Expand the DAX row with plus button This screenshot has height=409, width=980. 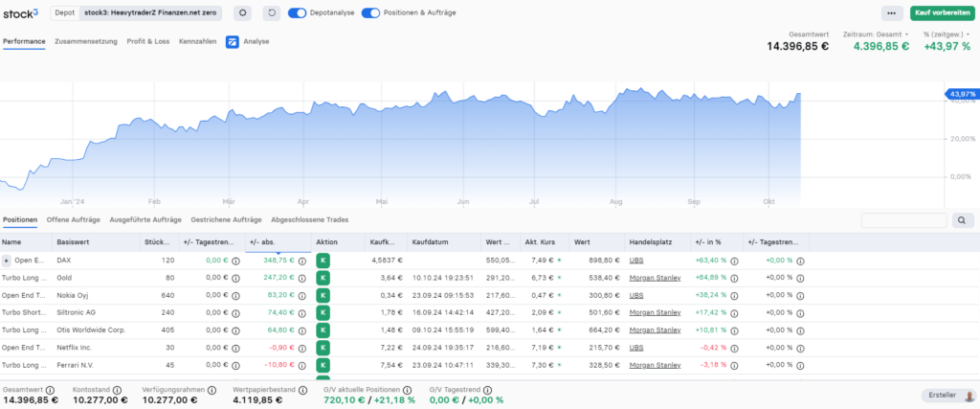pyautogui.click(x=7, y=261)
